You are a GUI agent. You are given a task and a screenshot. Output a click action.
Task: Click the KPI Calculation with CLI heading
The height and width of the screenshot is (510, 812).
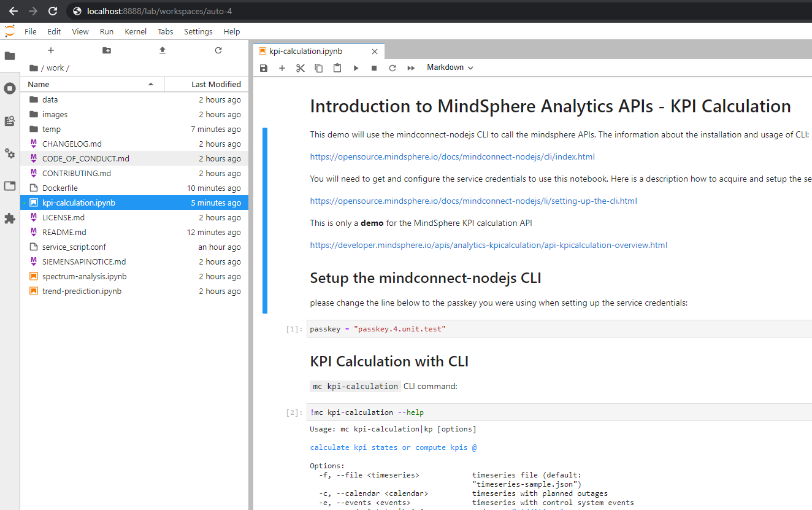pyautogui.click(x=389, y=361)
